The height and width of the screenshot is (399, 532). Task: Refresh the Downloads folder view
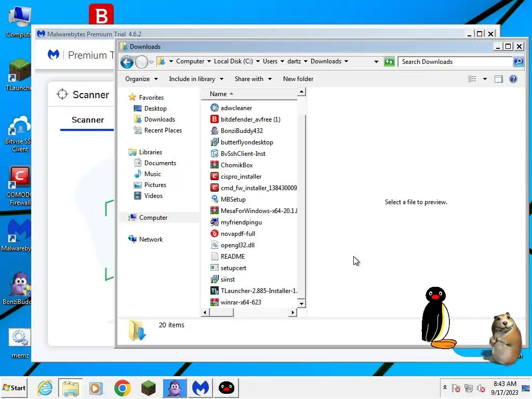coord(389,62)
